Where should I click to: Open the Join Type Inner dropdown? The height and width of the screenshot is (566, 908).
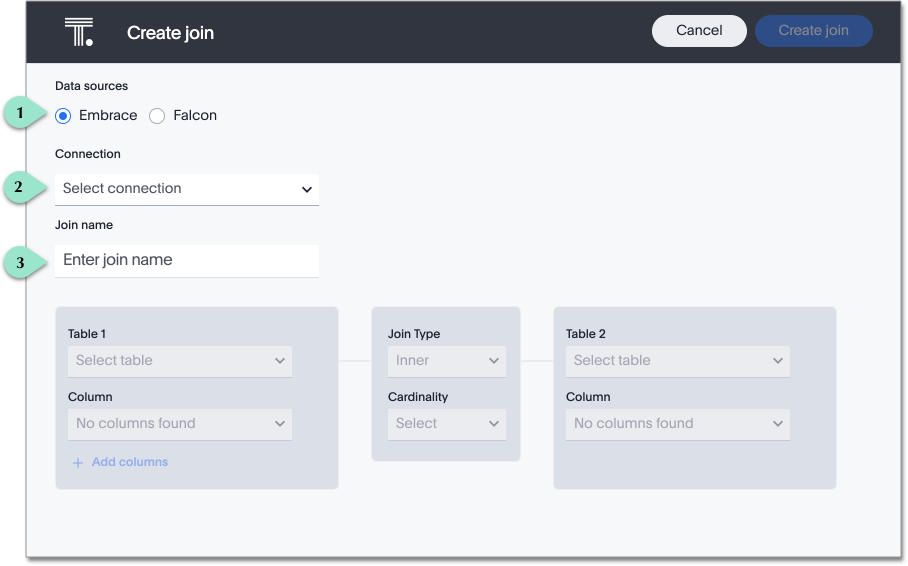pos(446,361)
